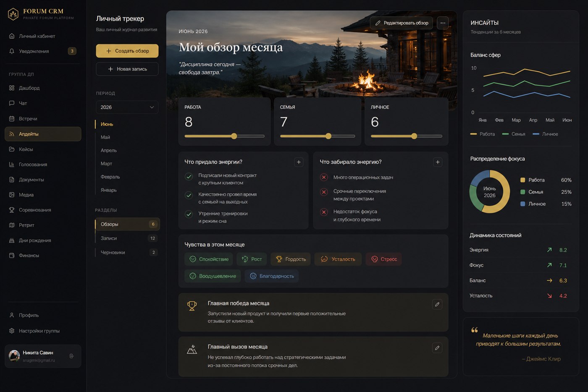Click the notifications count badge 3

click(x=72, y=51)
